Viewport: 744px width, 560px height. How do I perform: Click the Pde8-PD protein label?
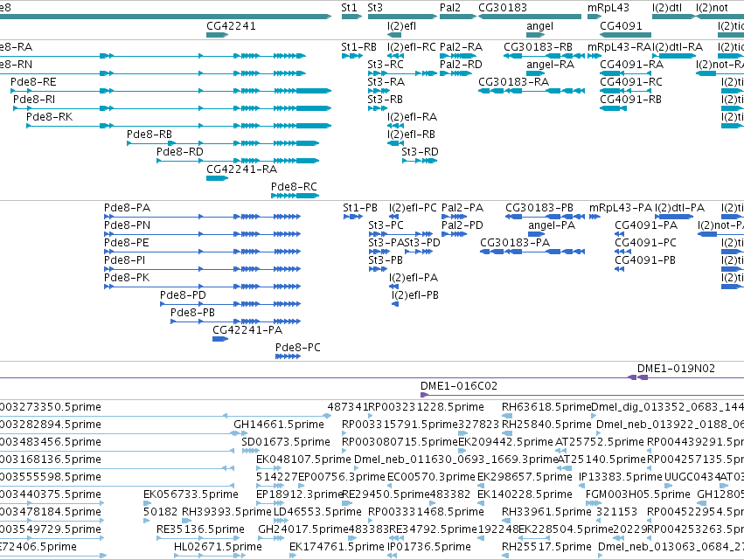[x=183, y=295]
